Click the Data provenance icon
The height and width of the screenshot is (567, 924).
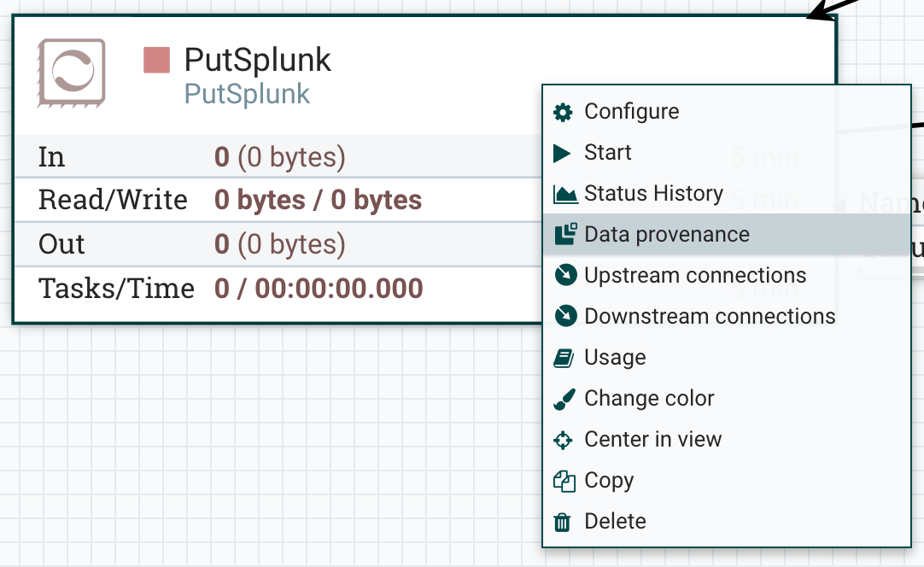pos(565,235)
